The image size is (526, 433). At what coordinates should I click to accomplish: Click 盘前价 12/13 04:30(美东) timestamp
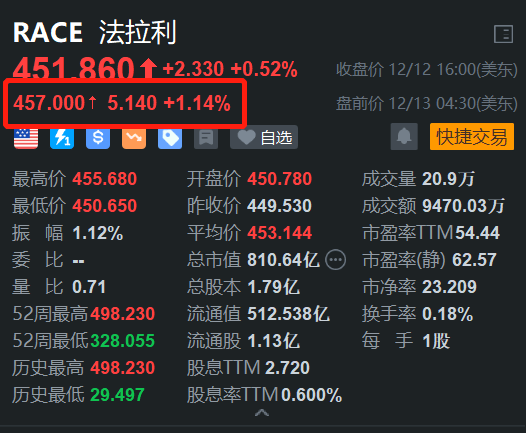427,103
